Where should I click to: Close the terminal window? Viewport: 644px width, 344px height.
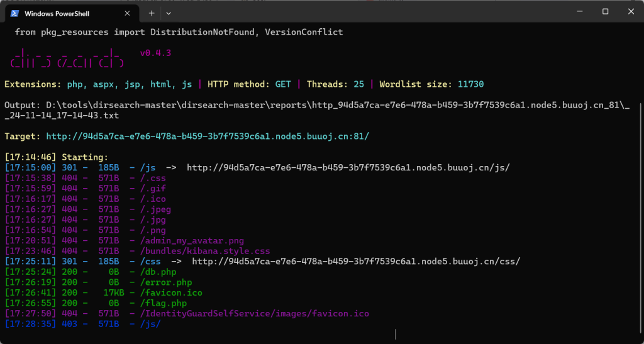[x=631, y=11]
